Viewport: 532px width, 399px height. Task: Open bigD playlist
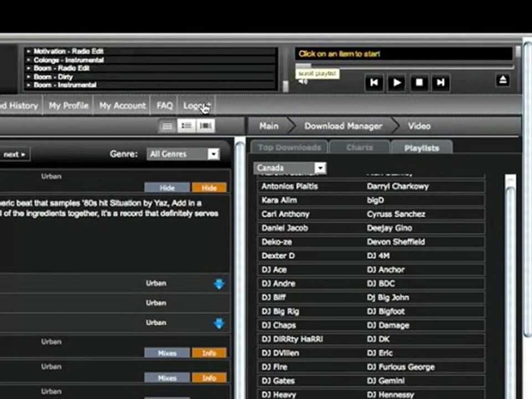pos(375,200)
